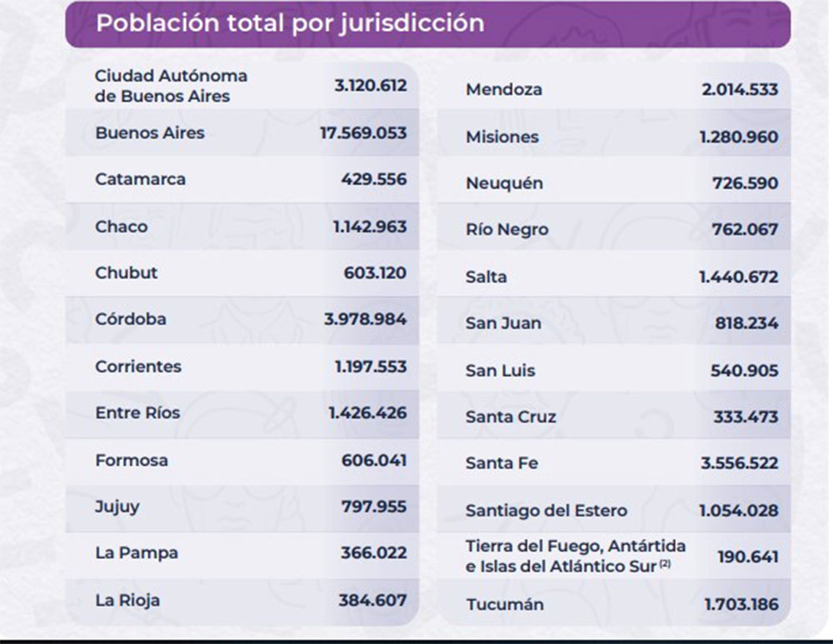The height and width of the screenshot is (644, 833).
Task: Select the Catamarca row label
Action: [x=140, y=179]
